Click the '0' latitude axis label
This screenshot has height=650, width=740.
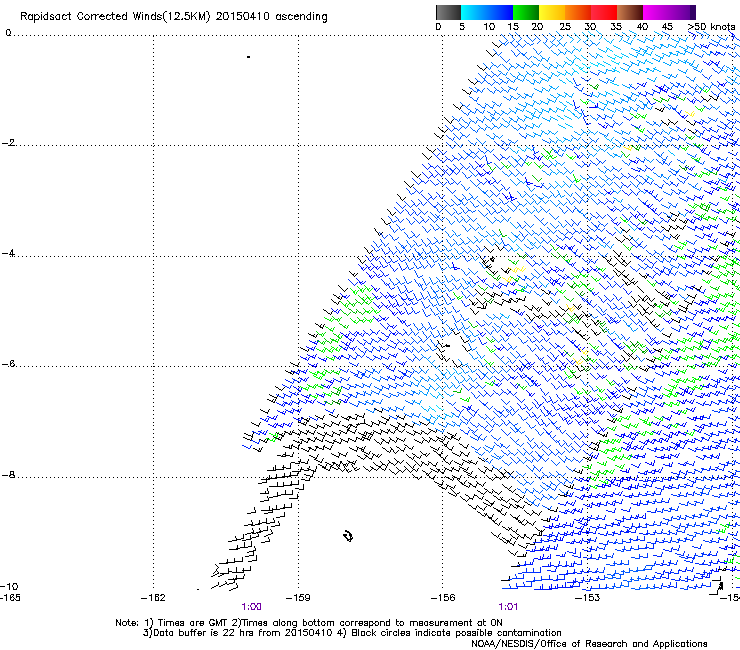[8, 33]
